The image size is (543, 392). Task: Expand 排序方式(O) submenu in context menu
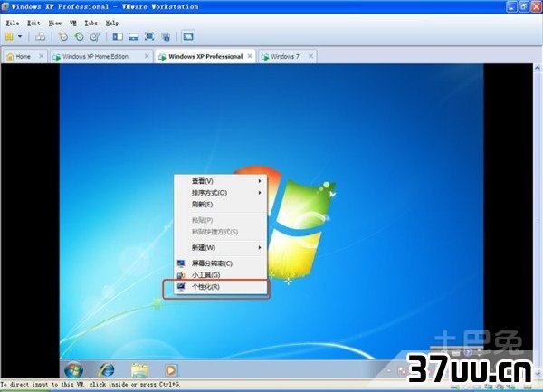pyautogui.click(x=220, y=193)
